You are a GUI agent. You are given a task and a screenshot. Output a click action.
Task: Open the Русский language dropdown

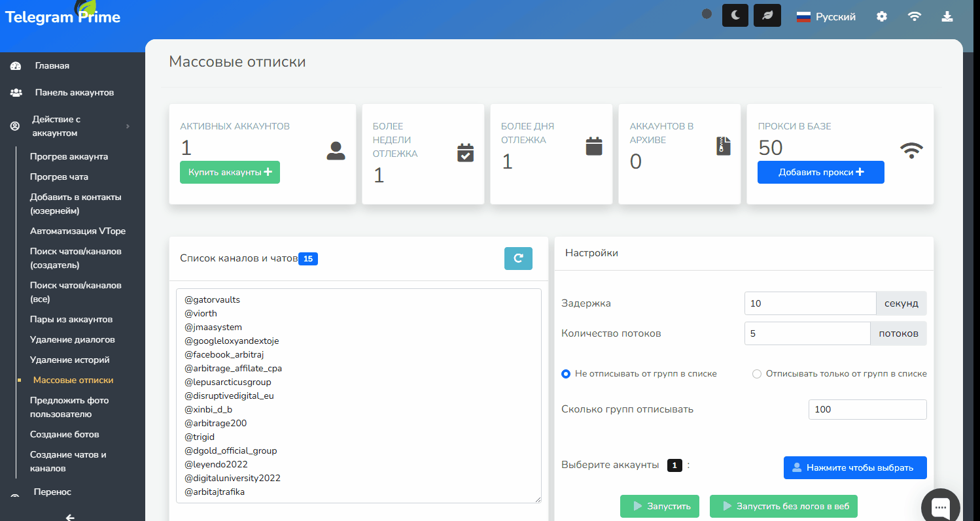coord(826,17)
